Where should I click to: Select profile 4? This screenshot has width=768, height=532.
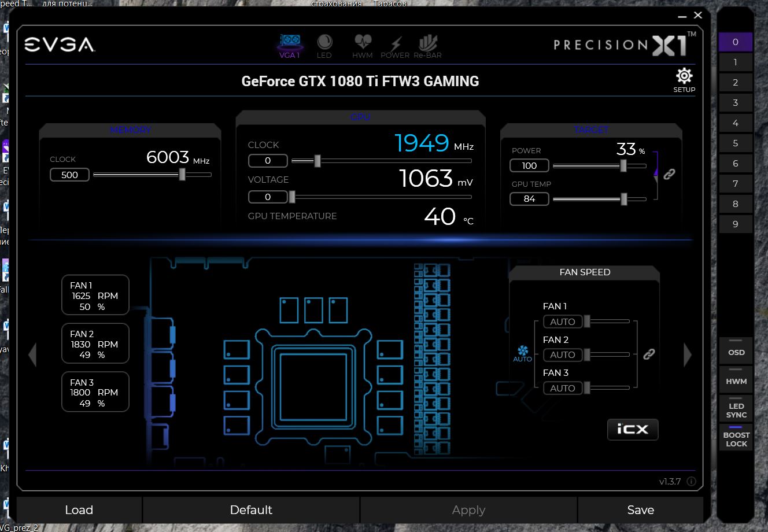tap(736, 123)
